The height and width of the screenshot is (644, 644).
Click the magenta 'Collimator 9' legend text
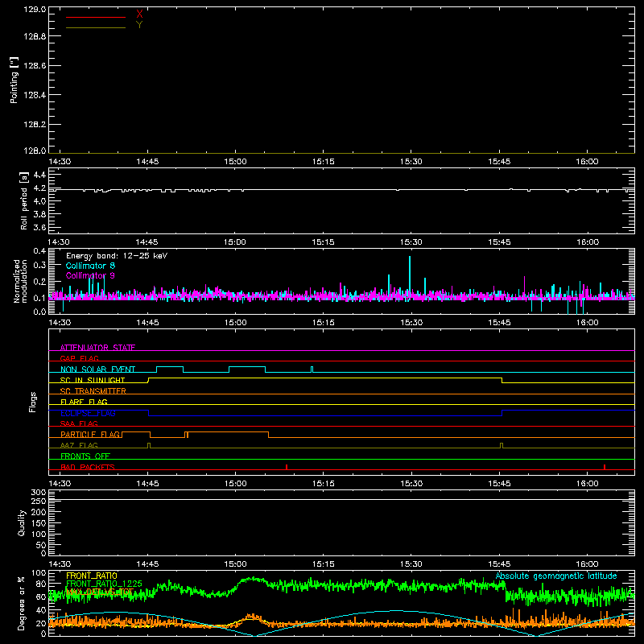pos(90,275)
